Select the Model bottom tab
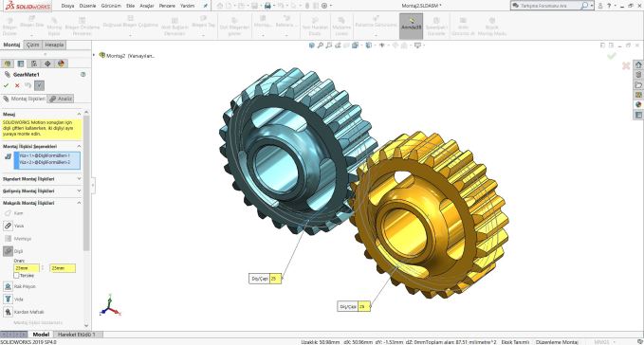The width and height of the screenshot is (644, 345). pyautogui.click(x=41, y=335)
